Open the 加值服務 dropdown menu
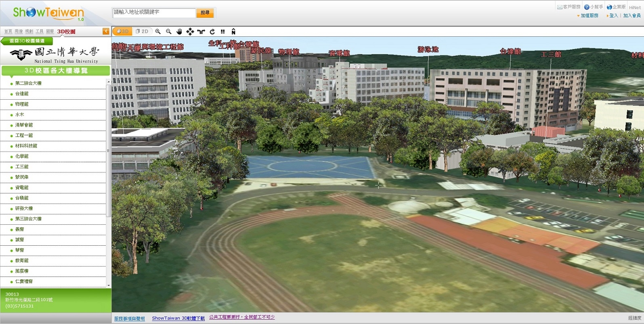The image size is (644, 324). (589, 16)
